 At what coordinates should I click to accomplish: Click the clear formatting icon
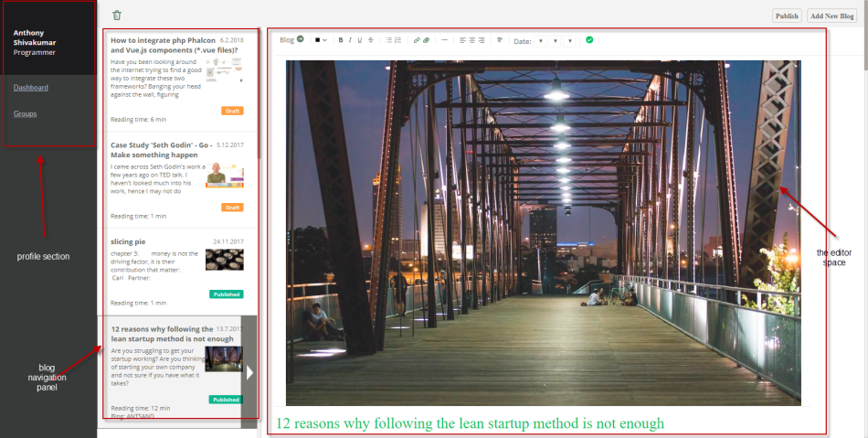pyautogui.click(x=499, y=40)
